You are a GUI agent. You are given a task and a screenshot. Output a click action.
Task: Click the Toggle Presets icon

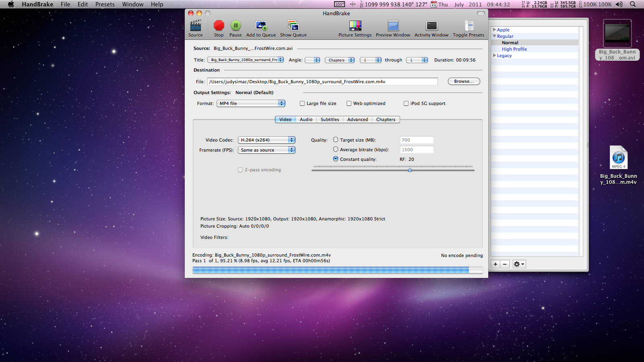(x=469, y=26)
